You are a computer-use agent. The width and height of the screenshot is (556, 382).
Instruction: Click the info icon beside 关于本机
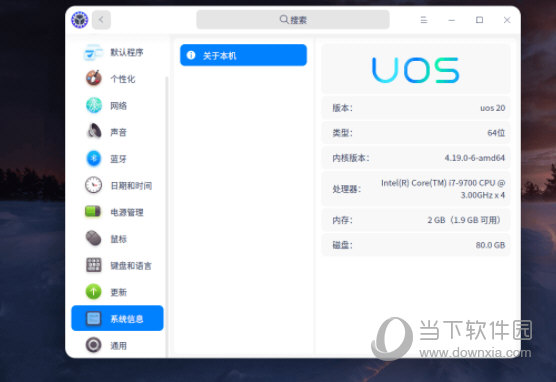coord(191,55)
